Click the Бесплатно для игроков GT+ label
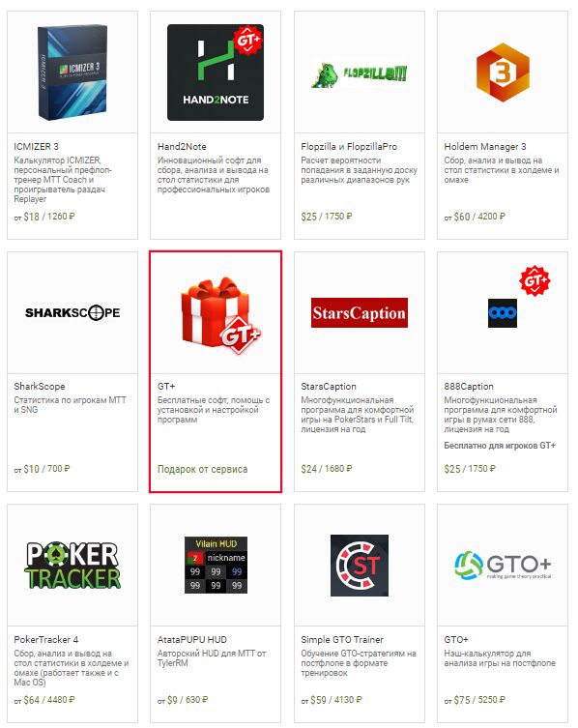The width and height of the screenshot is (578, 728). tap(500, 446)
